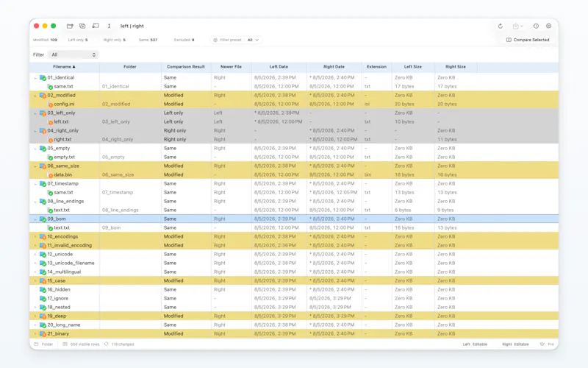Screen dimensions: 588x368
Task: Show Excluded 8 items
Action: point(184,40)
